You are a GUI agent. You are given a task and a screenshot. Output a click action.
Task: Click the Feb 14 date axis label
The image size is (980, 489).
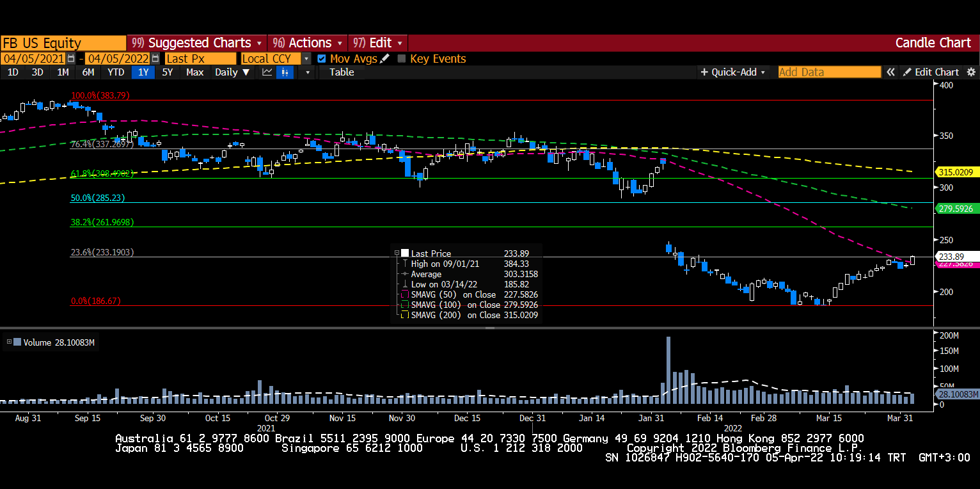(x=710, y=418)
